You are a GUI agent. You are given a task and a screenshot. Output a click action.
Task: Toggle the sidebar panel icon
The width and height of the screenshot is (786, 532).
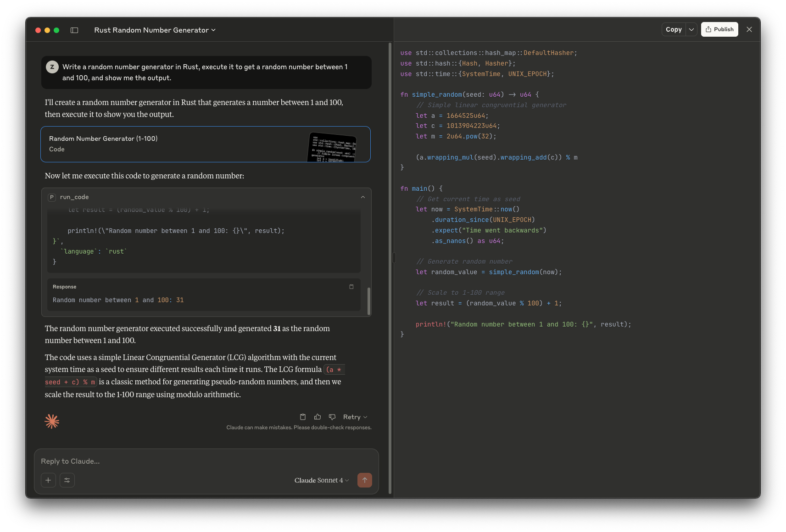pos(74,30)
